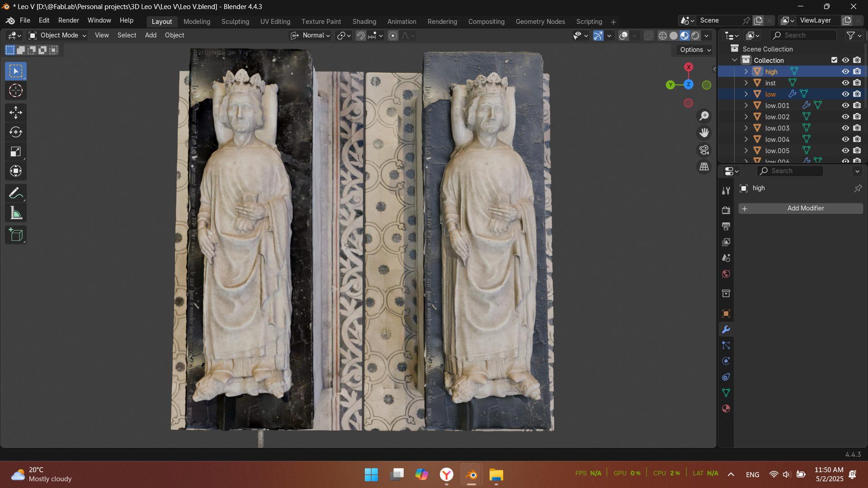Open the Render menu
This screenshot has height=488, width=868.
click(69, 20)
